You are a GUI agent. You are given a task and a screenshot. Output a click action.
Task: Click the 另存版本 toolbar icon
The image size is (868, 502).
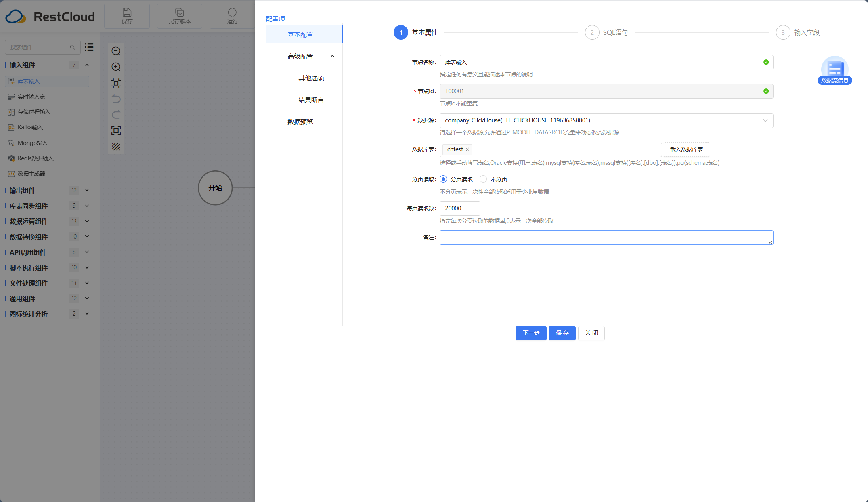coord(180,16)
